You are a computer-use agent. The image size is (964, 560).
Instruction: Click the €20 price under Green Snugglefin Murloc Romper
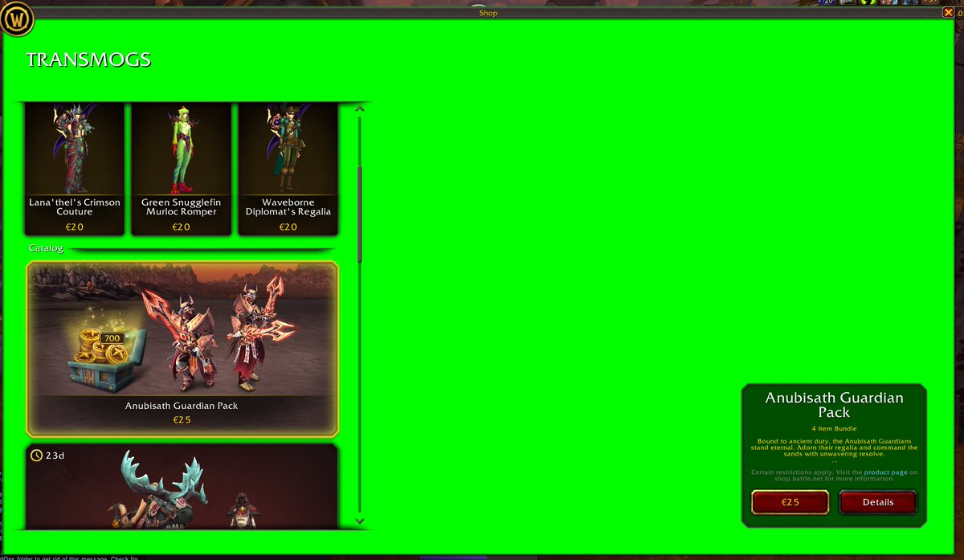pos(181,227)
